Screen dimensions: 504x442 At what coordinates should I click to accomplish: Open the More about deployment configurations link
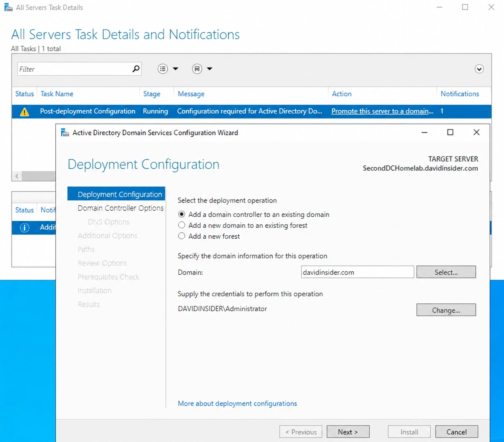(x=237, y=403)
